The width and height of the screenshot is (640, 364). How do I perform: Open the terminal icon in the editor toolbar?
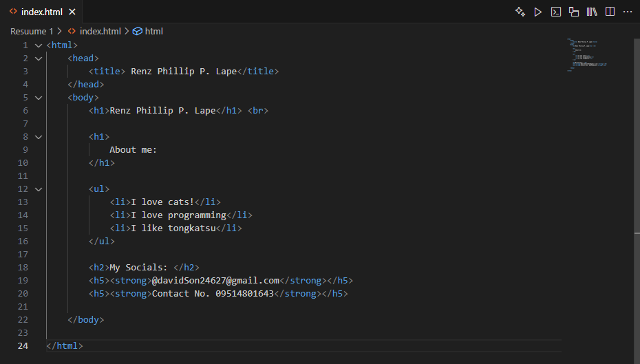tap(556, 12)
